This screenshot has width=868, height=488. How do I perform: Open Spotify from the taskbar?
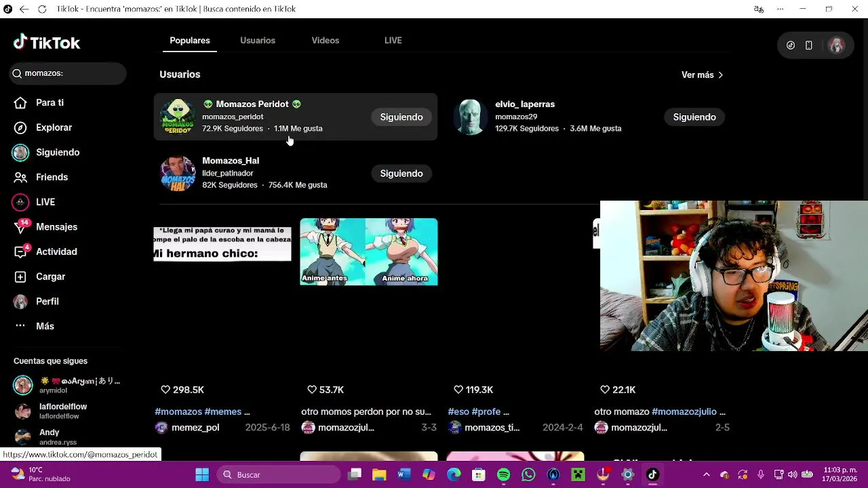click(504, 474)
